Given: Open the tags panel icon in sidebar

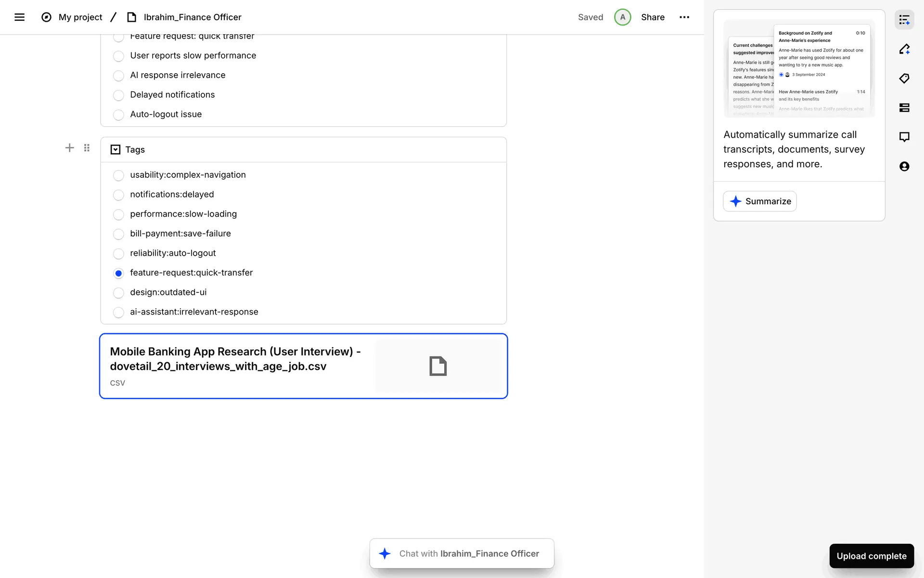Looking at the screenshot, I should [904, 79].
